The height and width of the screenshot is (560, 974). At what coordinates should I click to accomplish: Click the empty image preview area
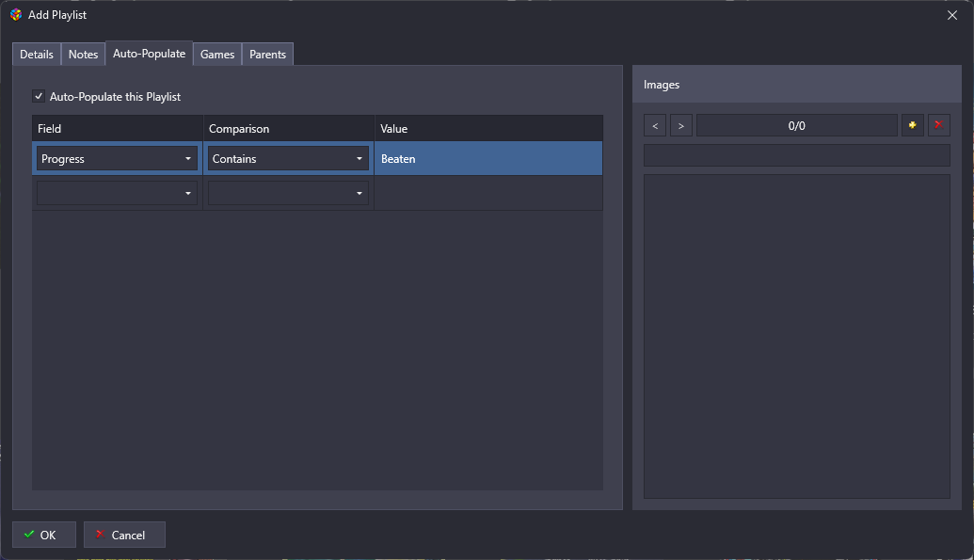pos(797,336)
